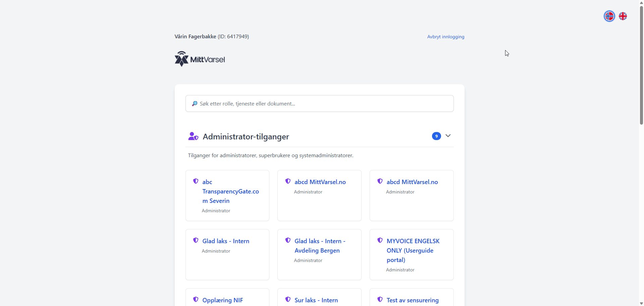Switch language to Norwegian flag
The width and height of the screenshot is (644, 306).
coord(609,16)
